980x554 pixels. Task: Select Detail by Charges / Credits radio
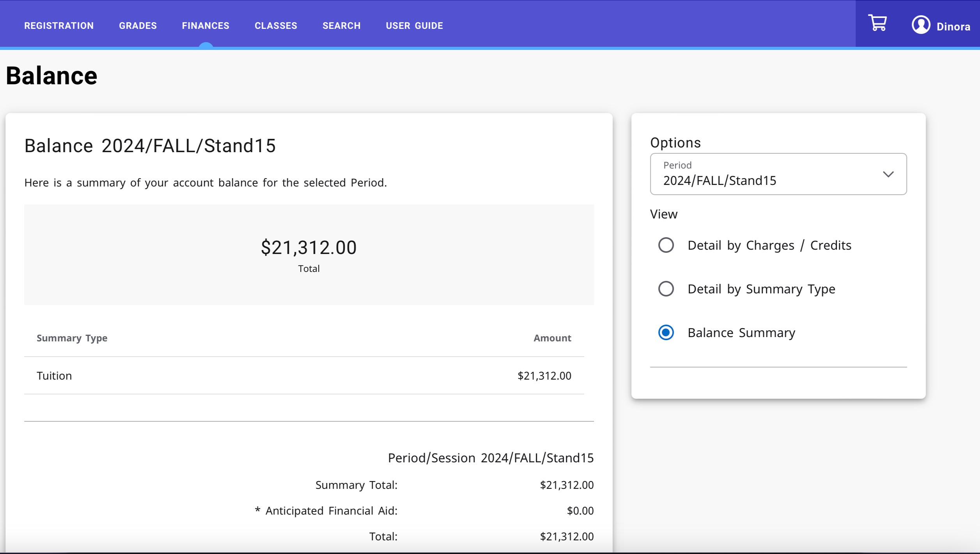tap(666, 245)
